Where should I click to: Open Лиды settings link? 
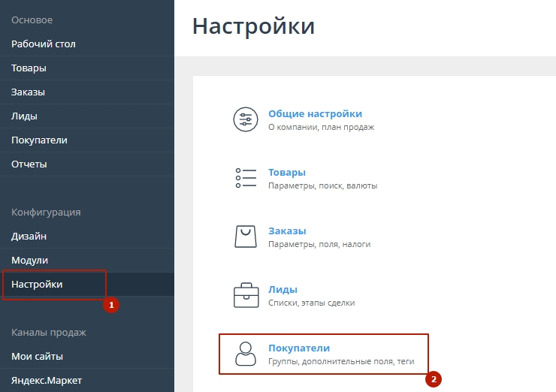coord(283,289)
